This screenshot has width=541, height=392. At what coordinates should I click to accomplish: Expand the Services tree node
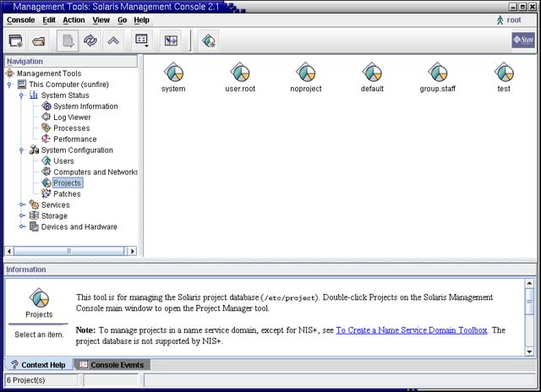click(22, 205)
